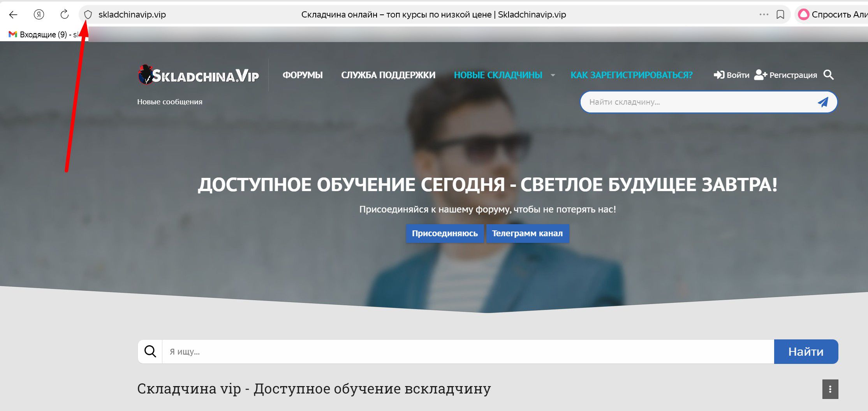The image size is (868, 411).
Task: Focus the Найти складчину search field
Action: click(697, 102)
